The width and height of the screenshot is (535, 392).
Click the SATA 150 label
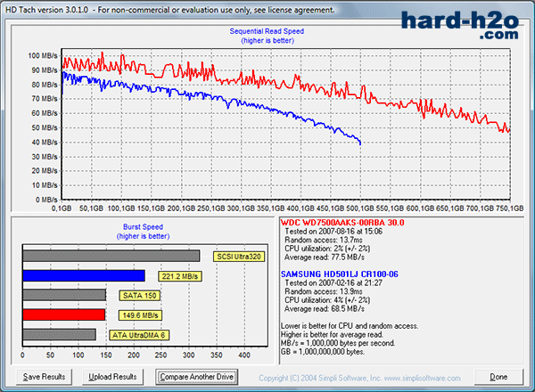(x=140, y=296)
